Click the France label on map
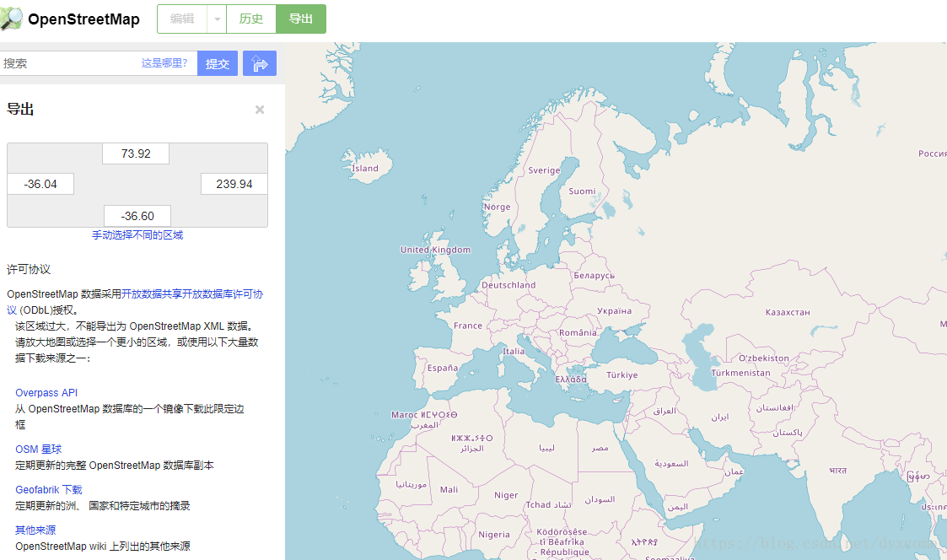The width and height of the screenshot is (947, 560). click(x=468, y=326)
